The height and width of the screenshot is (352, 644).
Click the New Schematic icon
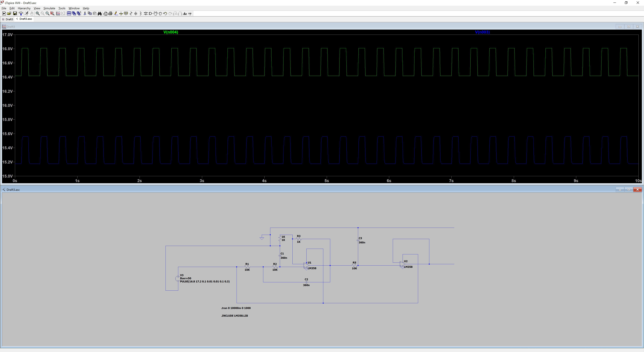[x=4, y=13]
